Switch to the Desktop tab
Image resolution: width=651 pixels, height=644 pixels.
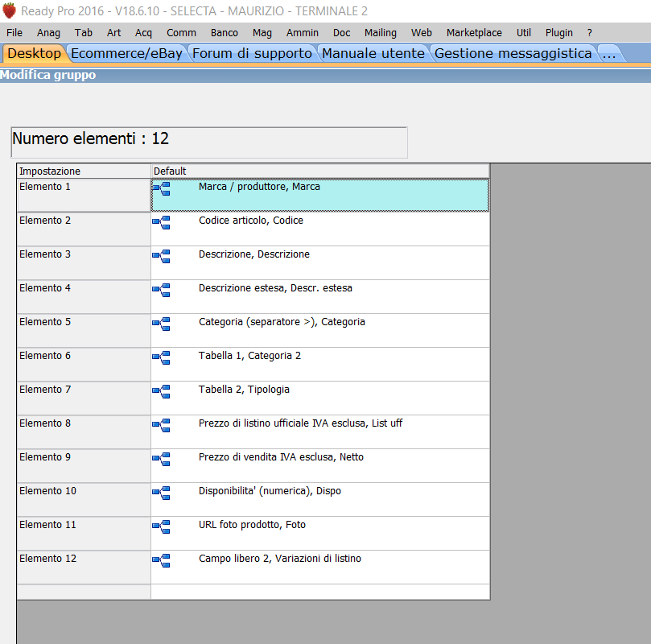[34, 53]
